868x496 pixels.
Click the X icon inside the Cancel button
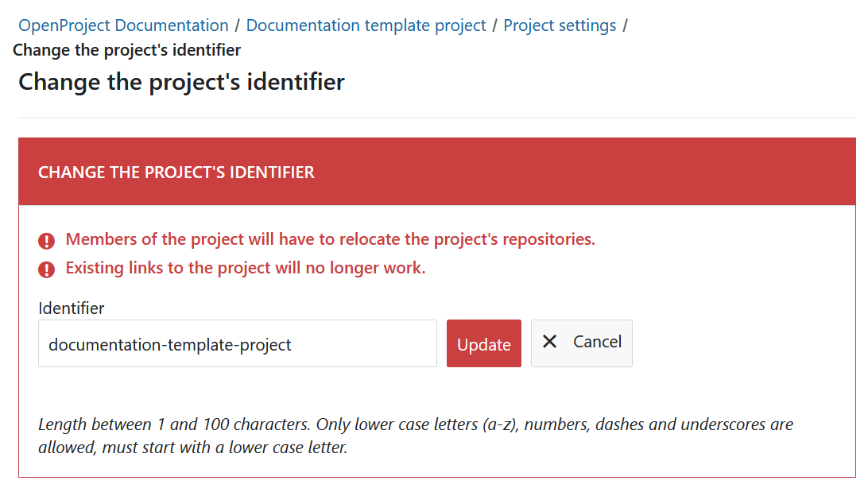coord(549,342)
